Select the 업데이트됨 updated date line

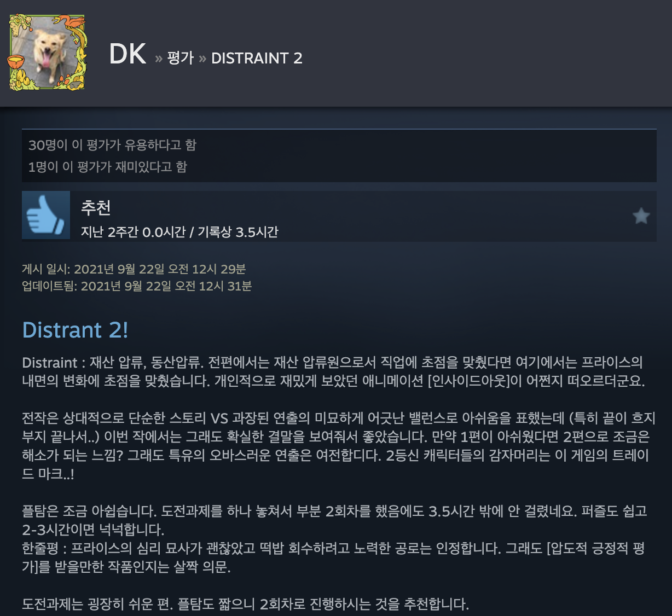point(137,286)
